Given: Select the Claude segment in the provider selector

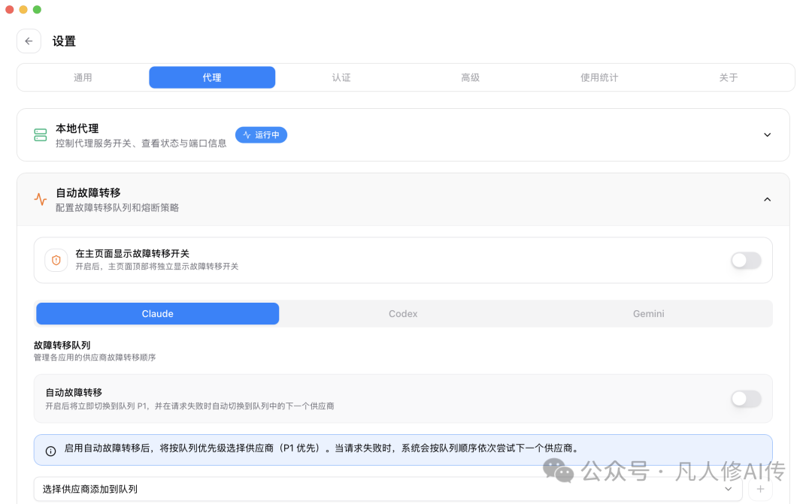Looking at the screenshot, I should [x=157, y=313].
